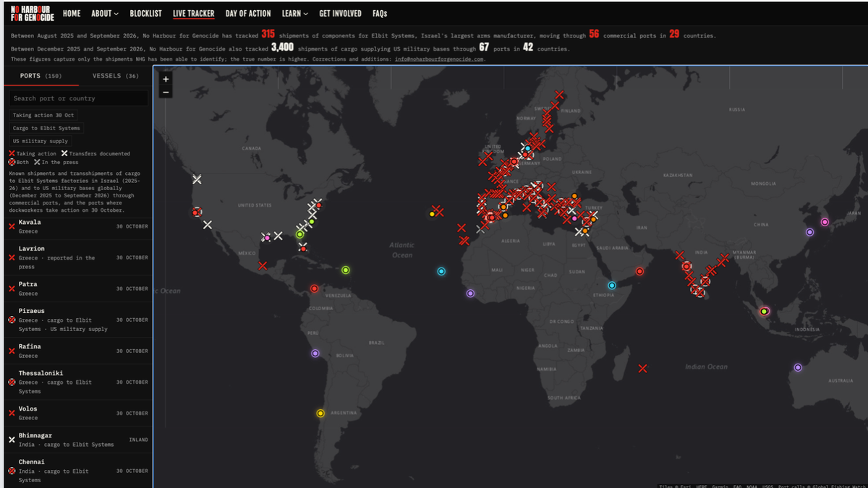Screen dimensions: 868x488
Task: Select the Lavrion port row
Action: click(x=78, y=257)
